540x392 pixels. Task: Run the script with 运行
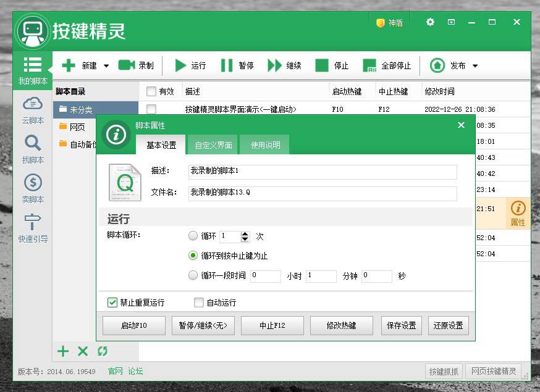click(x=190, y=65)
